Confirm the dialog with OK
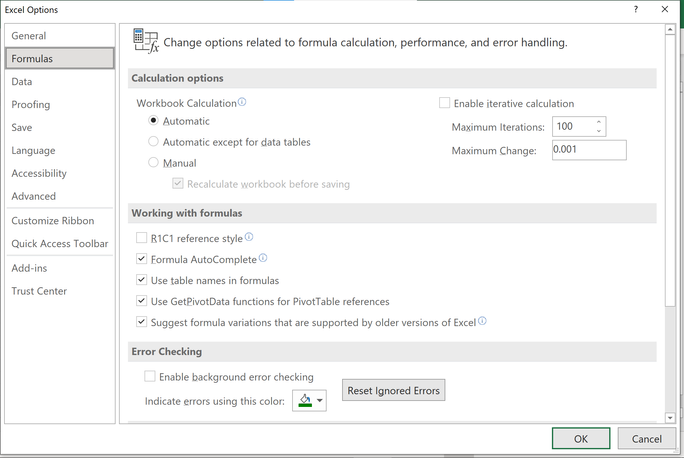 click(x=581, y=438)
